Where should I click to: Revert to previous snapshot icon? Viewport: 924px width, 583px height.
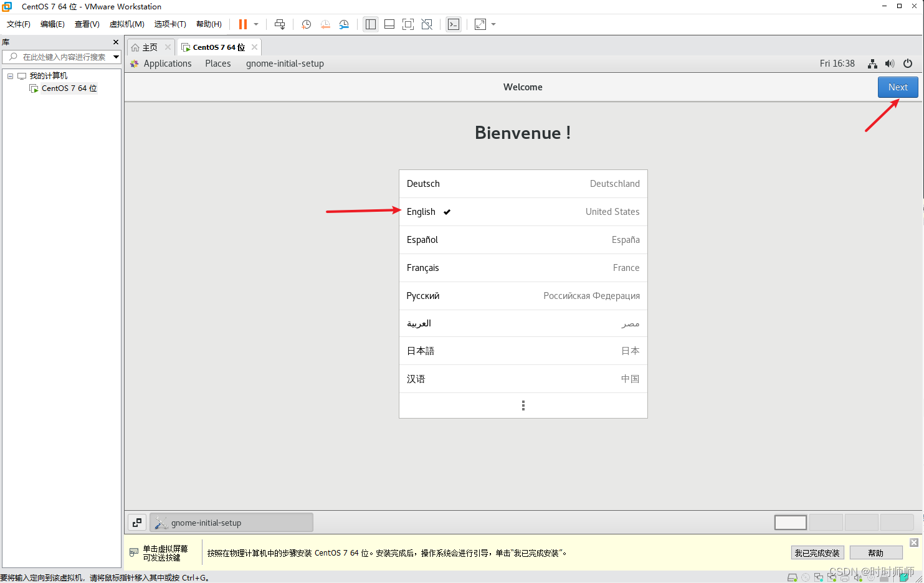(x=325, y=24)
